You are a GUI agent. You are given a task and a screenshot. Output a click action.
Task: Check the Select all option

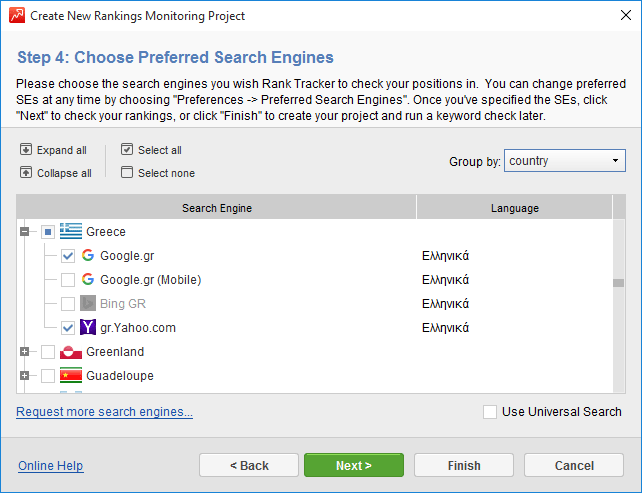tap(127, 150)
